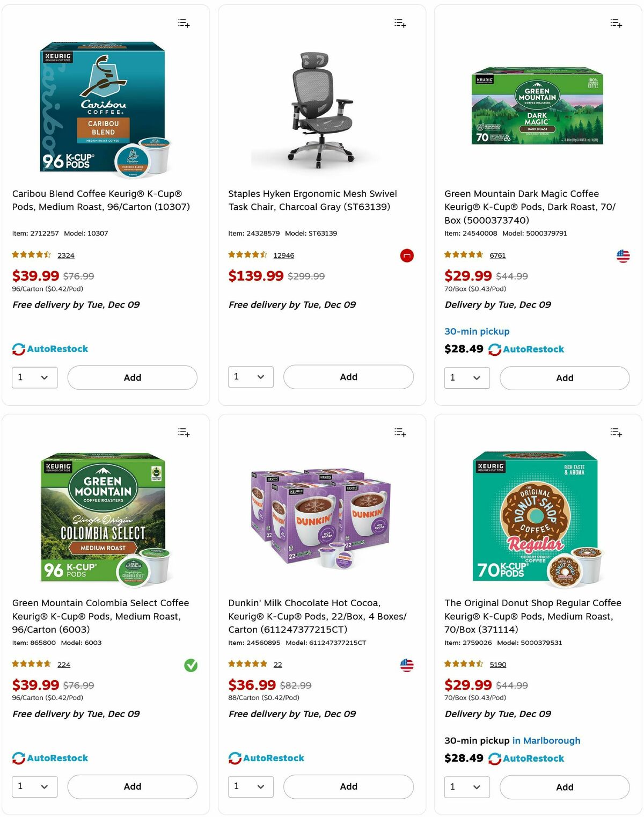Select the AutoRestock icon for Caribou Blend coffee

click(x=18, y=349)
